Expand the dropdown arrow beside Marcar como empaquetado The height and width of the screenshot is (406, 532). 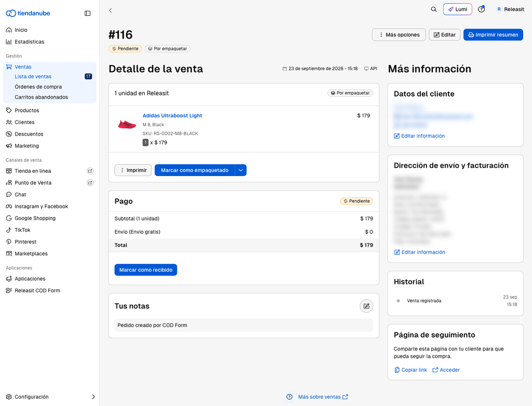(241, 170)
